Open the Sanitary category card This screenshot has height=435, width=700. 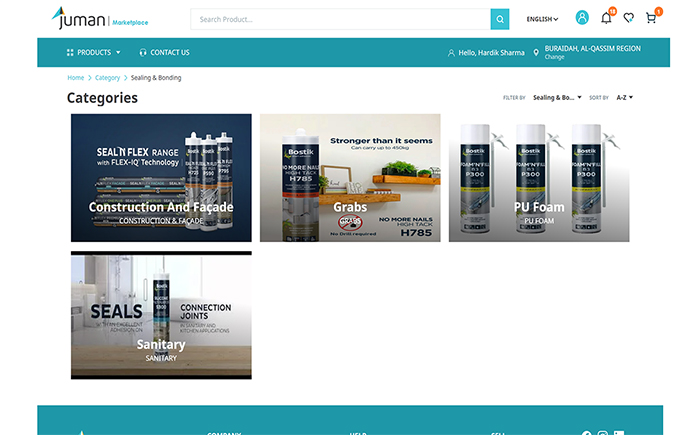click(161, 315)
